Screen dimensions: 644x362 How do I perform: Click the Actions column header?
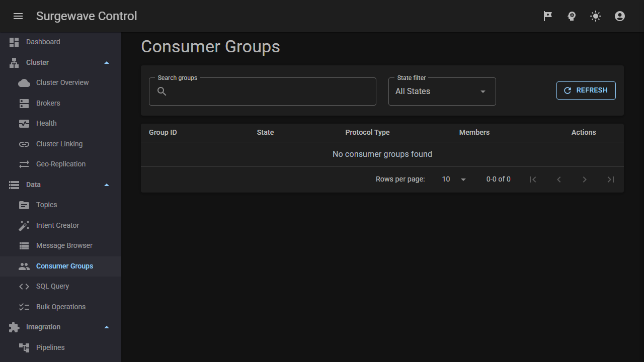[584, 133]
